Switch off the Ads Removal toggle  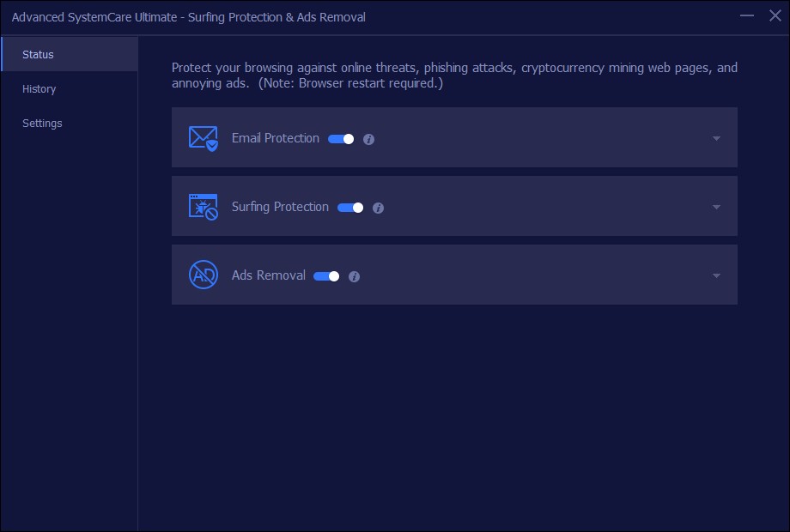(325, 275)
